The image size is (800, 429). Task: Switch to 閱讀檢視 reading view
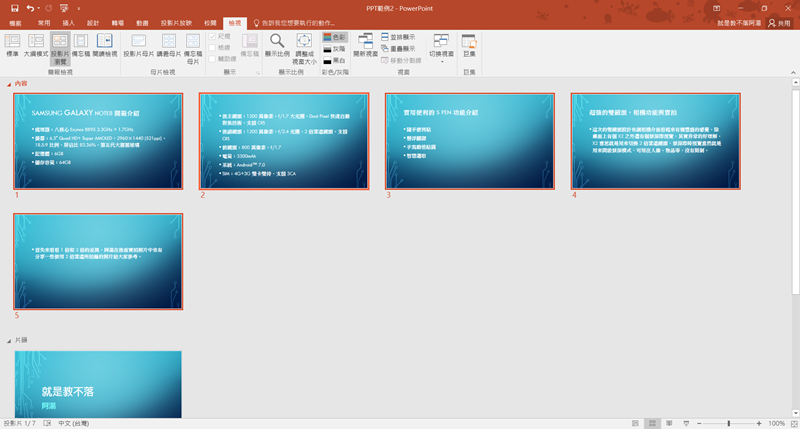pyautogui.click(x=105, y=46)
